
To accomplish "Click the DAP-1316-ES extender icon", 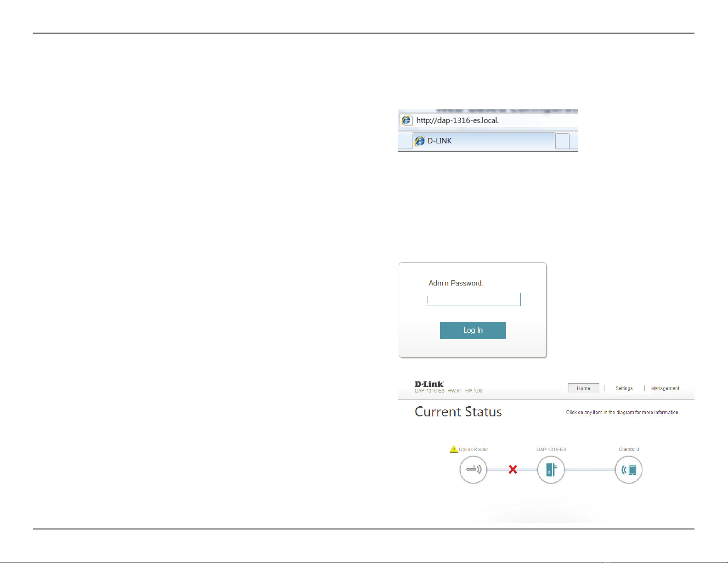I will point(551,470).
